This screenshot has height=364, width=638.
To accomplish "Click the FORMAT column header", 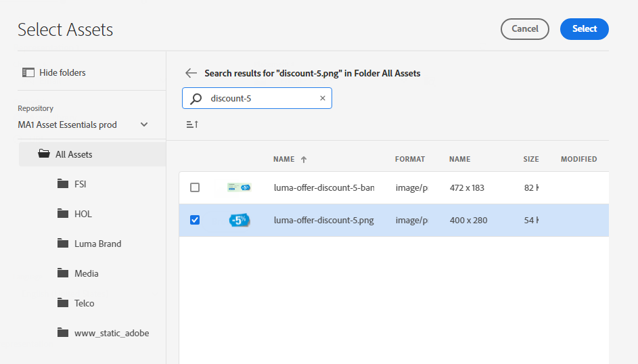I will (x=410, y=159).
